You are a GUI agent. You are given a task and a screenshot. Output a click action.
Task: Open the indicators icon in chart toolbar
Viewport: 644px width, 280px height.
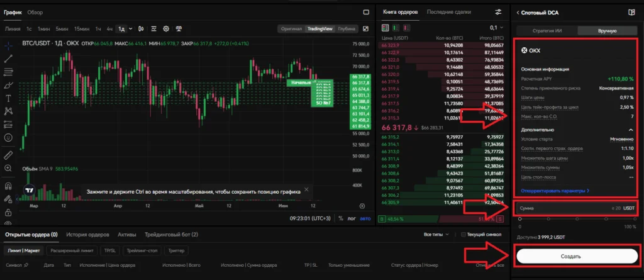[153, 29]
